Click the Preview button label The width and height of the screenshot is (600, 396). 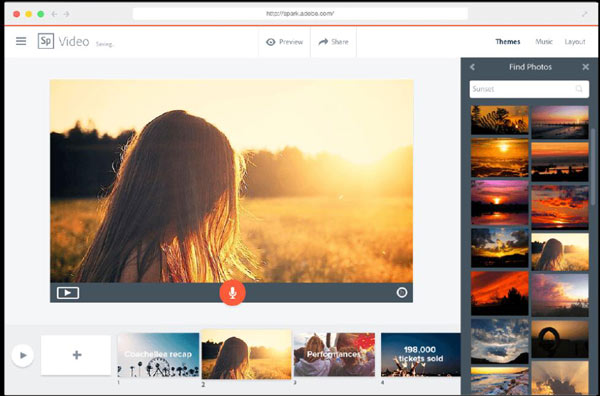(291, 42)
